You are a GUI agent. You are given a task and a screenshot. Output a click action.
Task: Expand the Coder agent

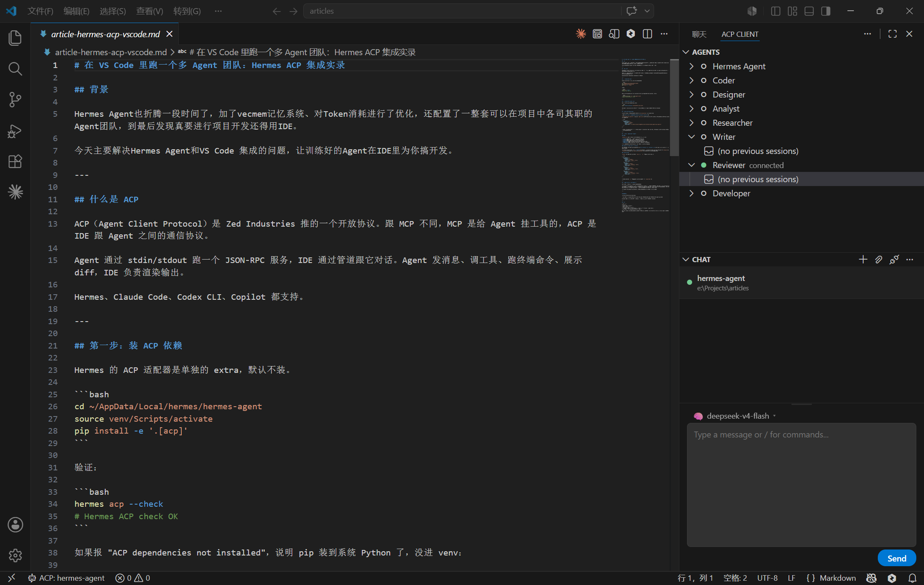(x=692, y=80)
